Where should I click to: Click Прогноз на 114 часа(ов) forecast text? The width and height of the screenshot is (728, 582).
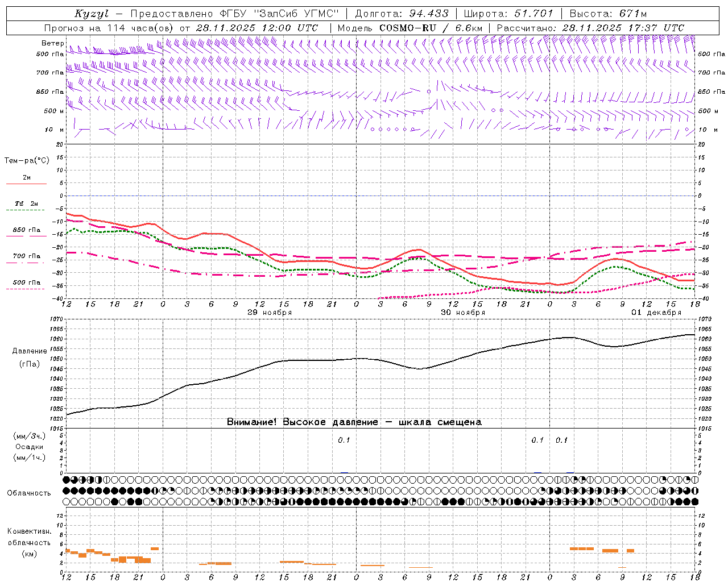[x=110, y=28]
